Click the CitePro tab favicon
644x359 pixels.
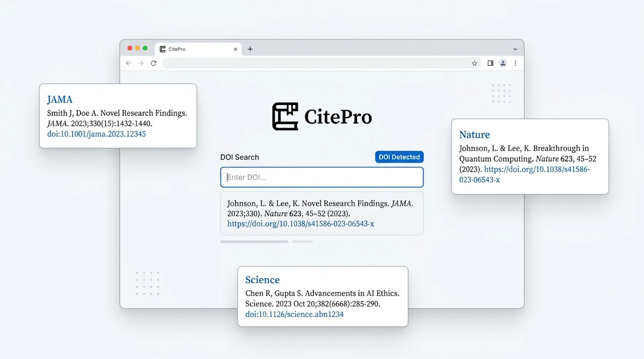[x=163, y=49]
